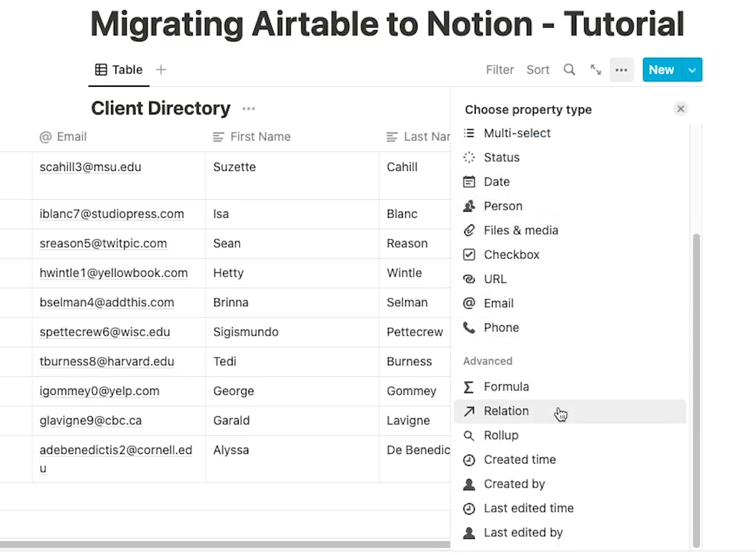Click the First Name cell 'Sigismundo'
Image resolution: width=756 pixels, height=555 pixels.
click(292, 332)
